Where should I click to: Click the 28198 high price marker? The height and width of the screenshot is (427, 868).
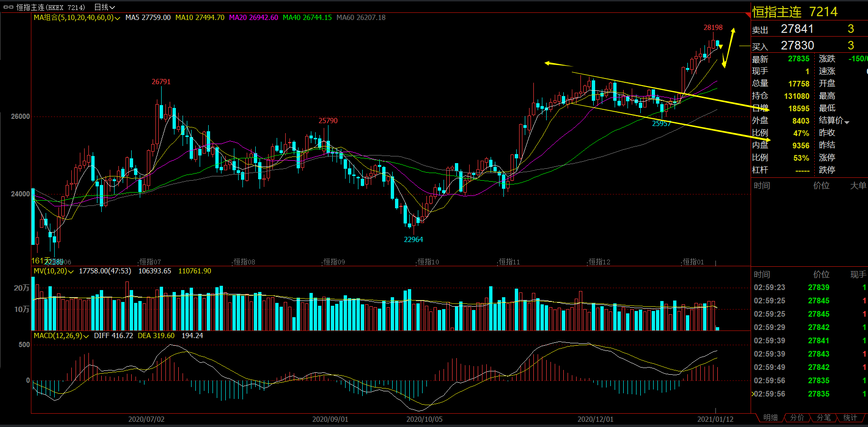pos(713,28)
